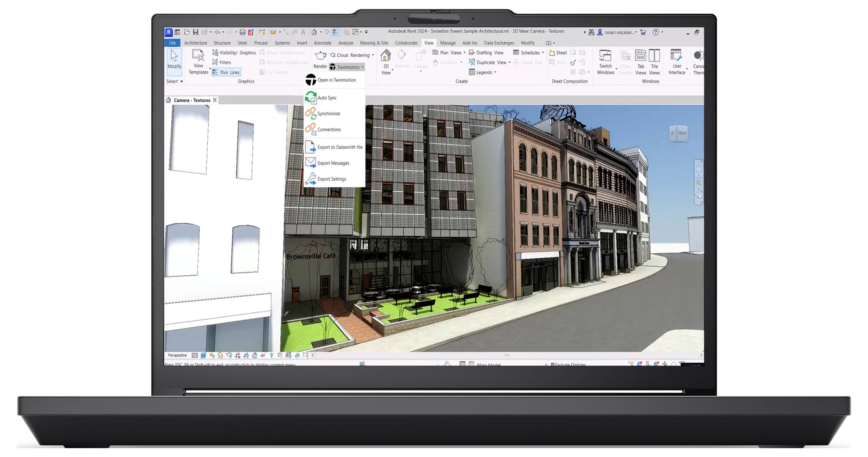Expand the Schedules dropdown
Screen dimensions: 868x457
click(x=542, y=53)
